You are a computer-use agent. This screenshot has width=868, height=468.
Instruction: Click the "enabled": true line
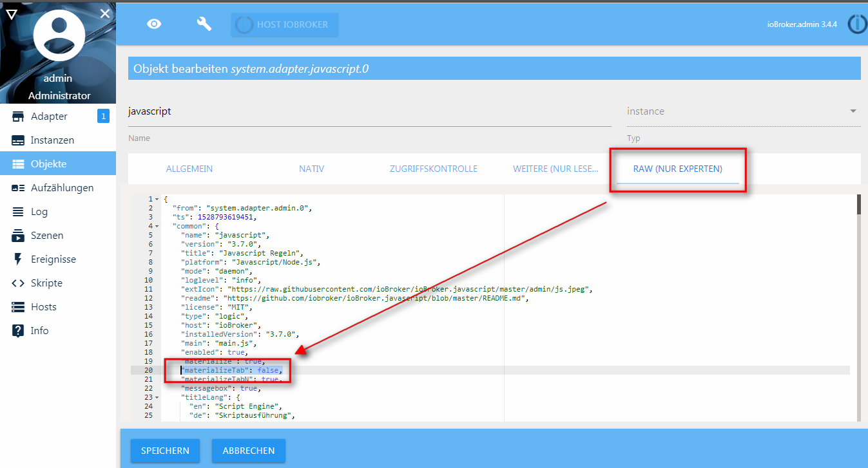point(215,353)
